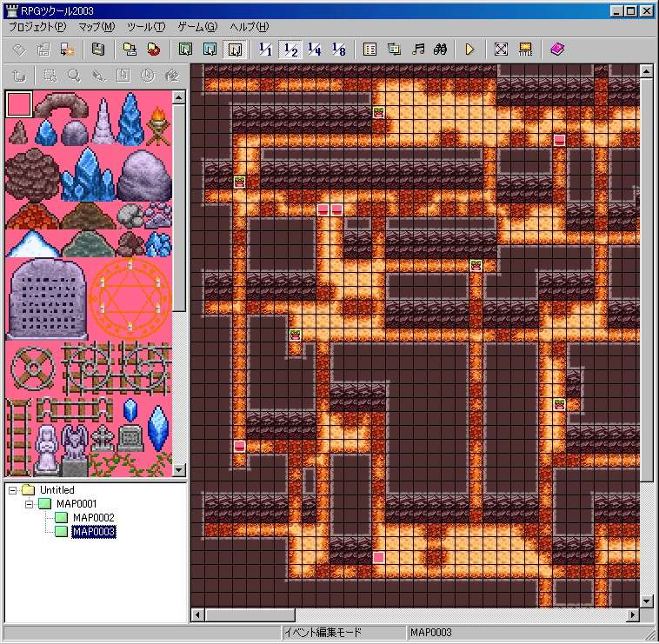Switch to Upper Layer editing mode
The height and width of the screenshot is (644, 659).
click(x=210, y=50)
